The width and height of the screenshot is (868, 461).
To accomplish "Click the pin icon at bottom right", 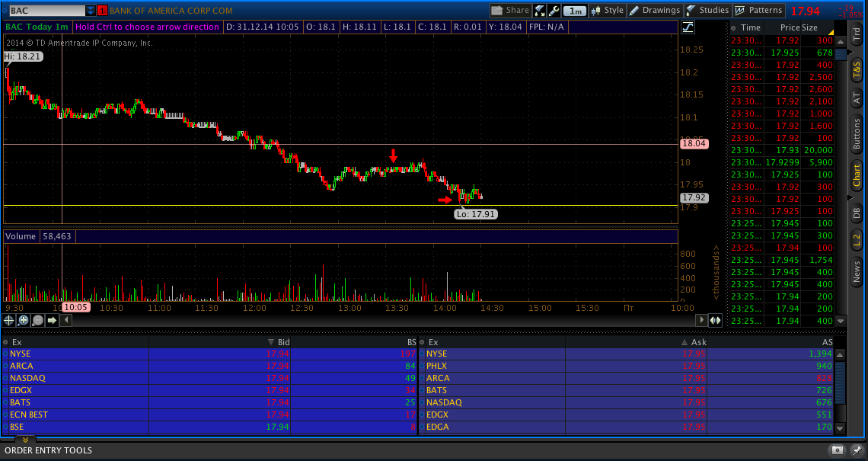I will pyautogui.click(x=855, y=450).
